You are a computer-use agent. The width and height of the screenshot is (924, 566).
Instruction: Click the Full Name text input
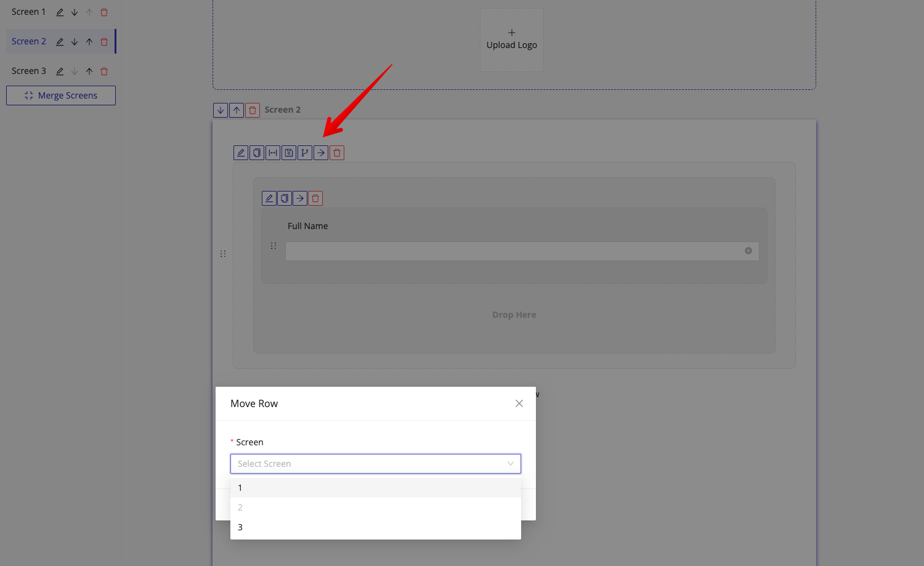tap(514, 251)
